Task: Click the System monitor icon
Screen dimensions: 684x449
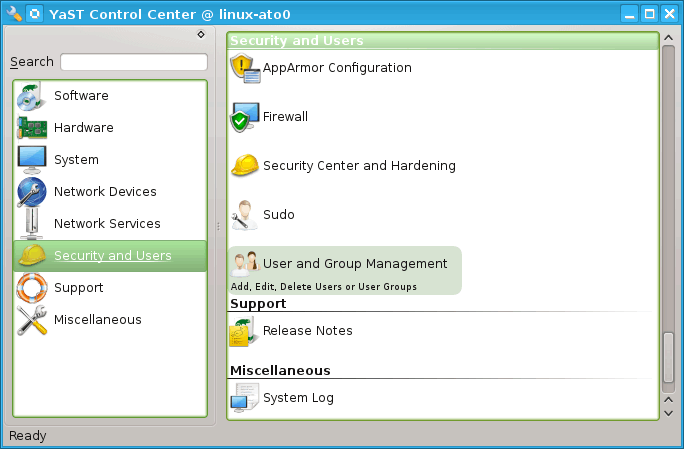Action: [31, 159]
